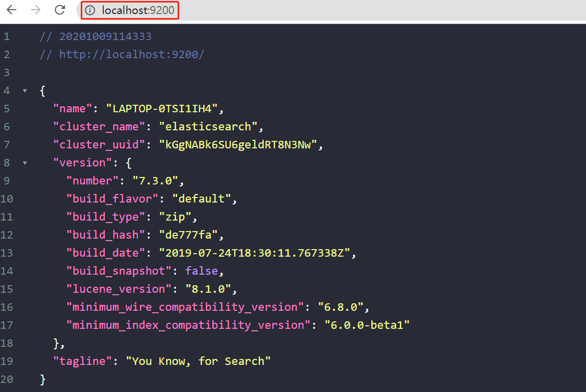The image size is (586, 392).
Task: Select the "tagline" key
Action: pos(83,361)
